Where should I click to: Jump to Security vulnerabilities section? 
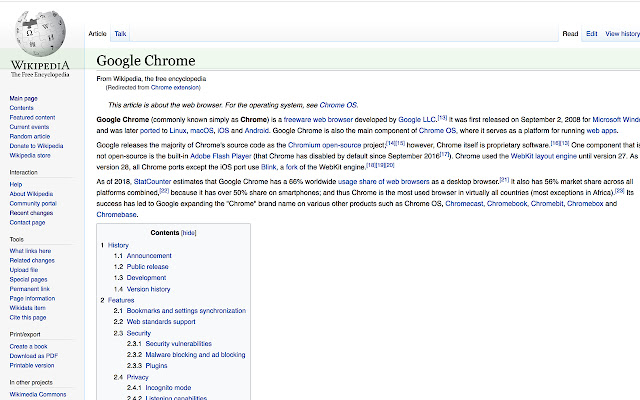click(178, 344)
